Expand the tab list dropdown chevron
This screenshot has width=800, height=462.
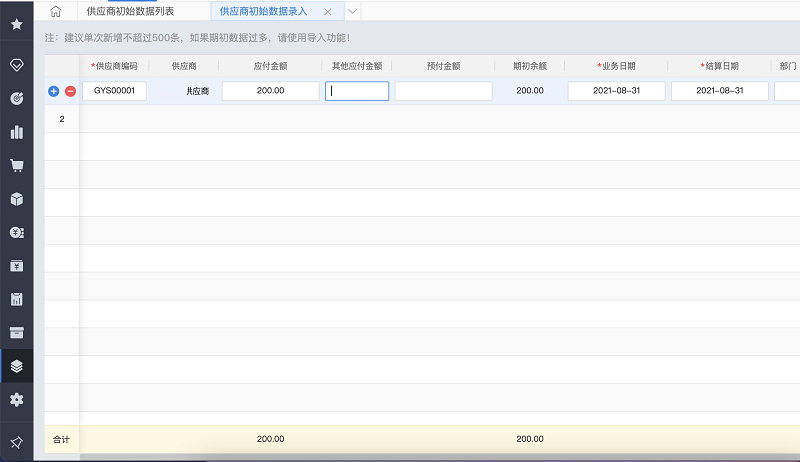352,11
